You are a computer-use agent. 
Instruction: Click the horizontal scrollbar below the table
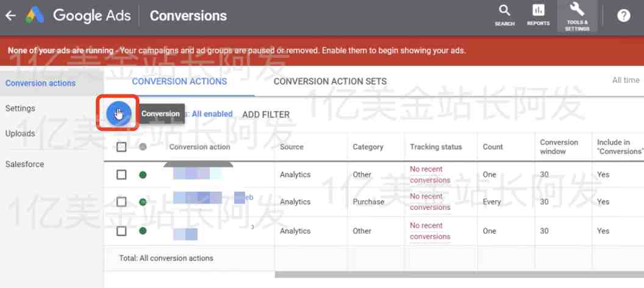[459, 274]
